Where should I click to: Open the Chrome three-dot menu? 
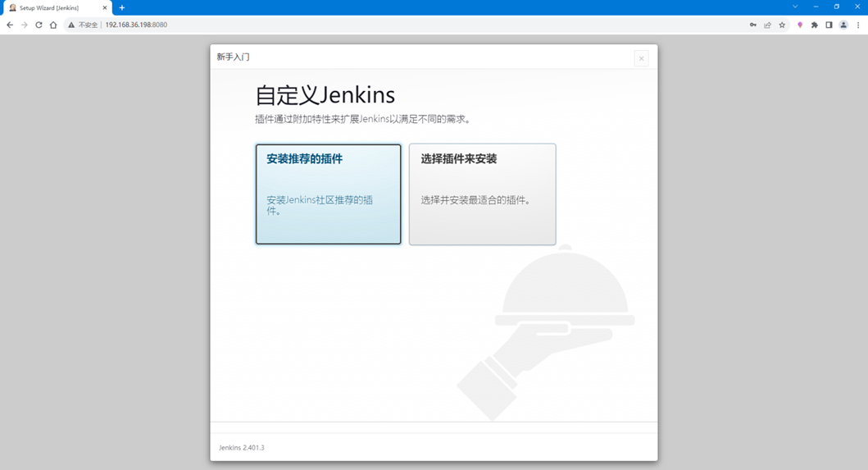click(858, 25)
